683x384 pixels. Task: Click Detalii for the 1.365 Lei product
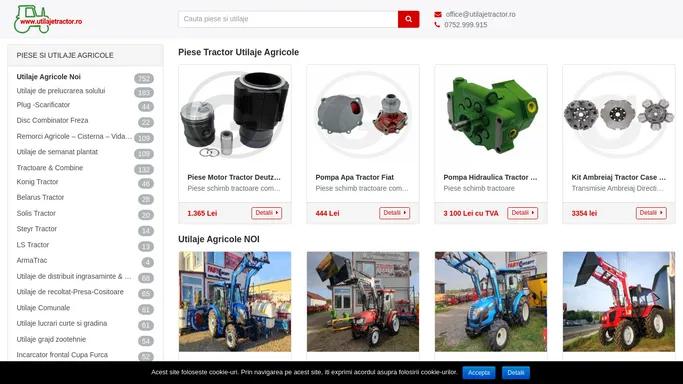(x=267, y=213)
